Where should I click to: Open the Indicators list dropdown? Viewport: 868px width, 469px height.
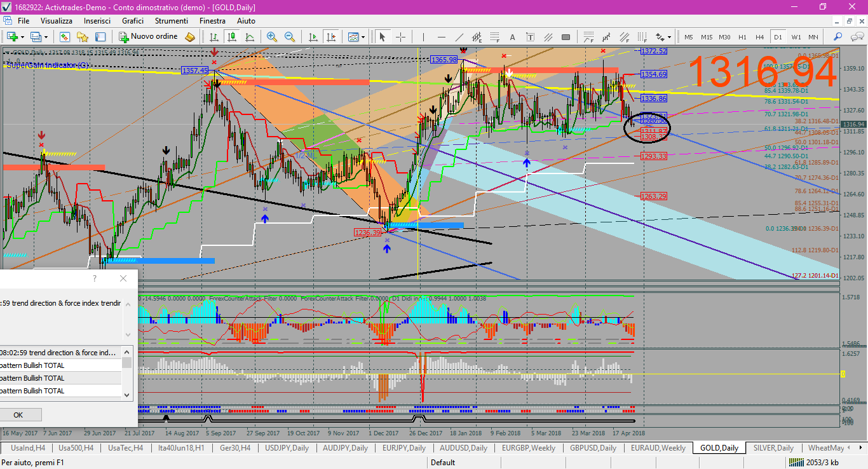(355, 37)
